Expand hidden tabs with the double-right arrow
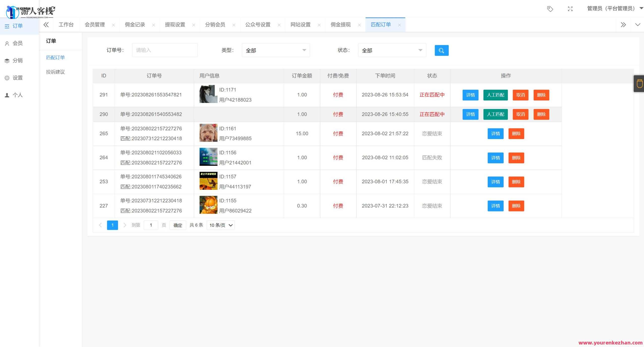 pyautogui.click(x=623, y=24)
